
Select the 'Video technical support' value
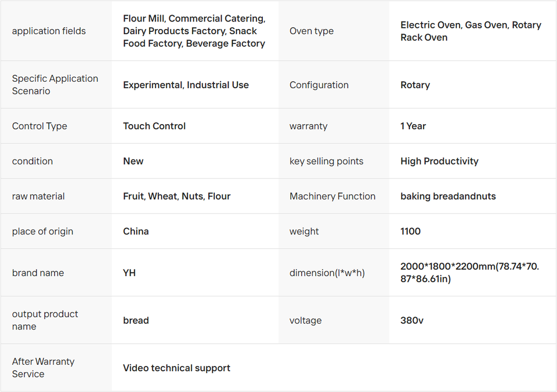[176, 368]
